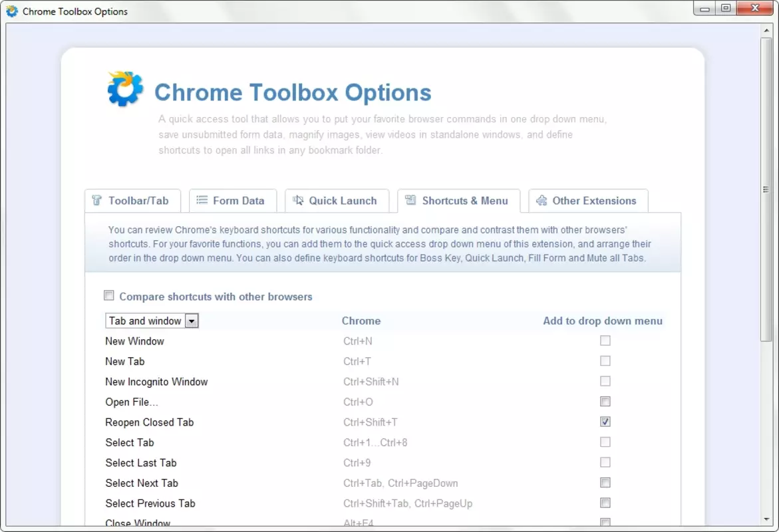The width and height of the screenshot is (779, 532).
Task: Enable Compare shortcuts with other browsers
Action: click(109, 295)
